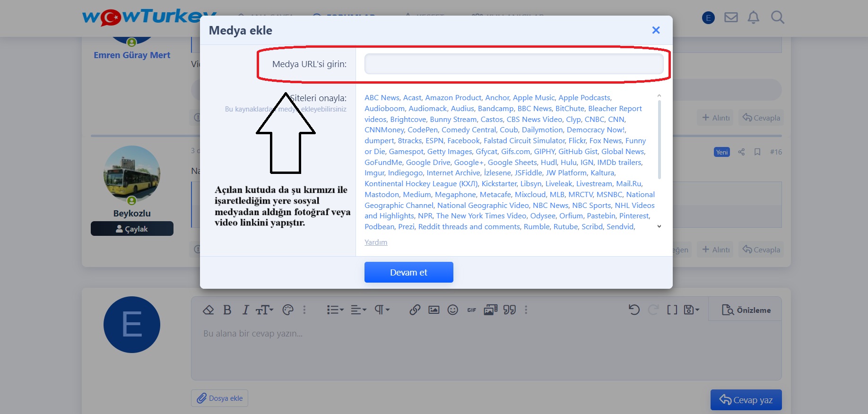
Task: Open the Apple Podcasts site link
Action: 584,97
